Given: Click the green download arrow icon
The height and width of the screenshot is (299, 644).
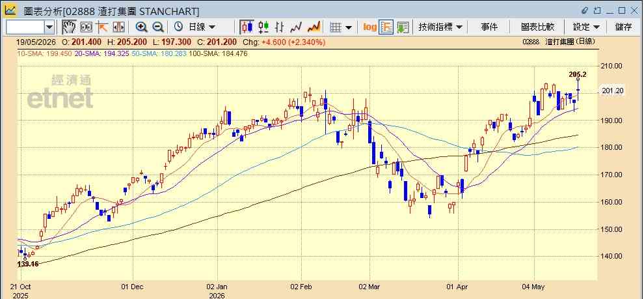Looking at the screenshot, I should 403,27.
